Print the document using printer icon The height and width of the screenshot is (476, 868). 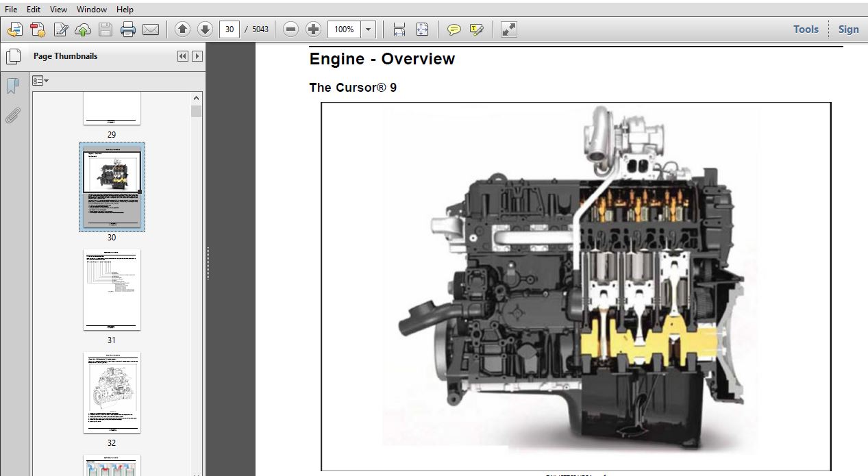(128, 29)
